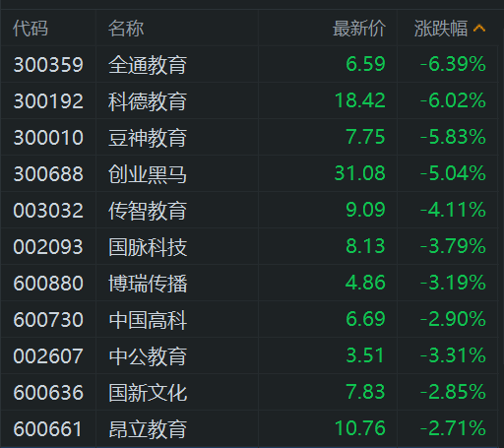Click the 涨跌幅 column header label

point(441,29)
